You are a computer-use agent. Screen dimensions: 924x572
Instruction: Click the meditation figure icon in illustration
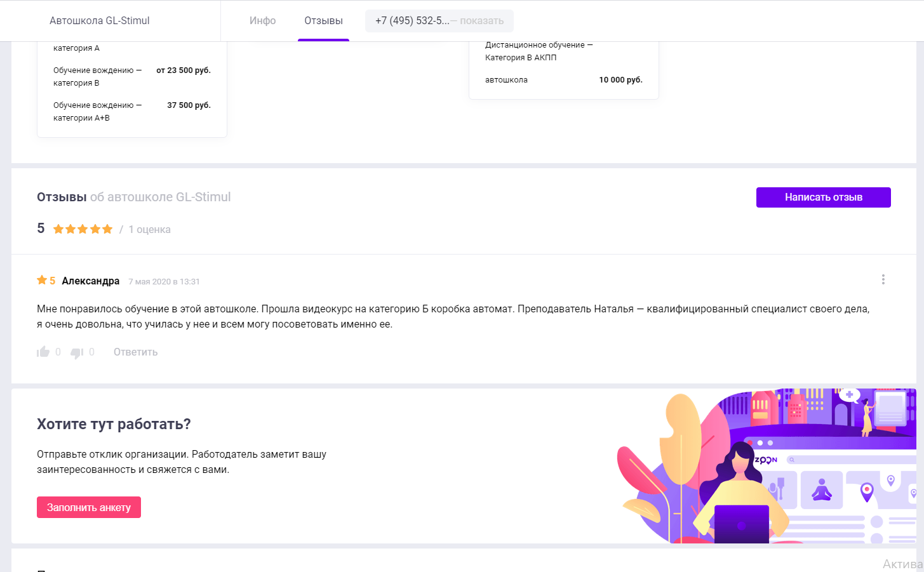(x=822, y=490)
